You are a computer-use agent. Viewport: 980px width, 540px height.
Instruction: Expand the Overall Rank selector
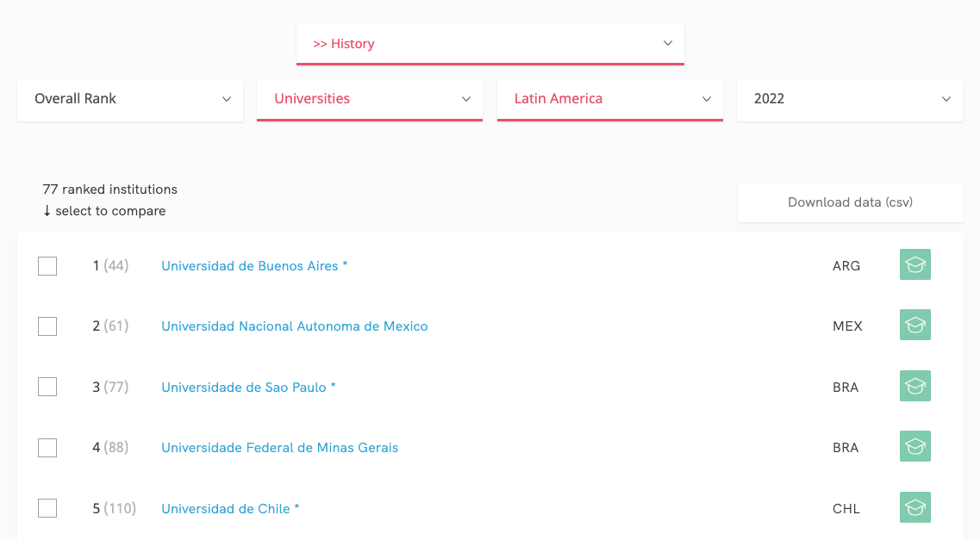129,98
